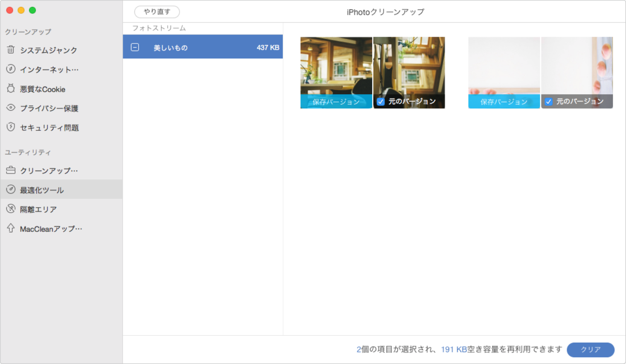The height and width of the screenshot is (364, 626).
Task: Click the Internet compass icon in sidebar
Action: tap(11, 69)
